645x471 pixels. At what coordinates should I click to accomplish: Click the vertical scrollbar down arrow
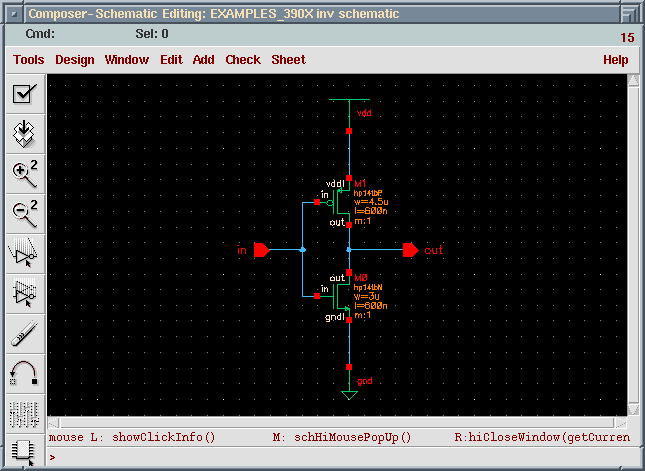(633, 409)
